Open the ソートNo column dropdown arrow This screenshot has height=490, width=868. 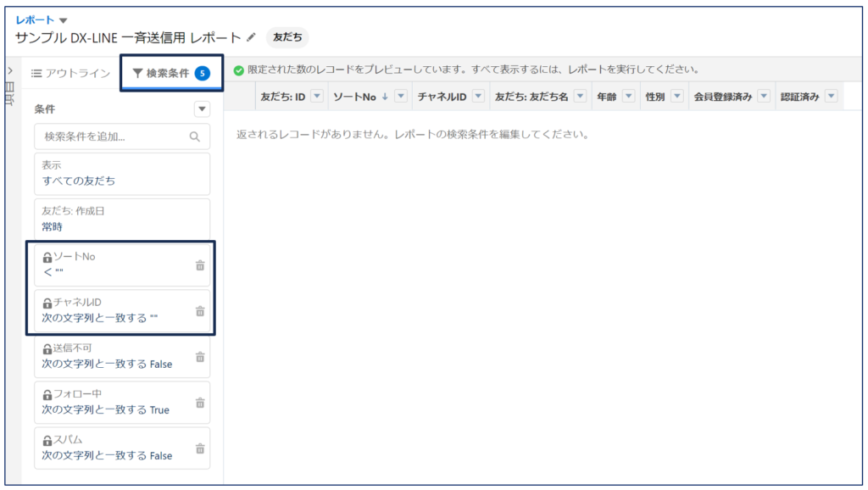coord(401,97)
